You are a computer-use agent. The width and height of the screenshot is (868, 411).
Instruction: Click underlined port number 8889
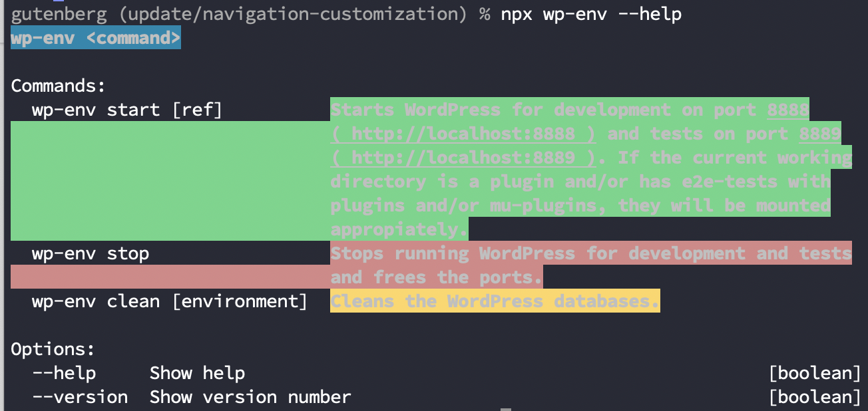point(820,134)
